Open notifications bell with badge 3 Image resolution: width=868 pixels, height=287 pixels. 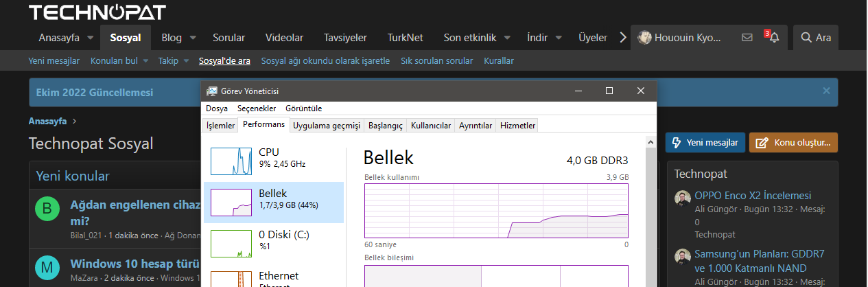[x=774, y=38]
